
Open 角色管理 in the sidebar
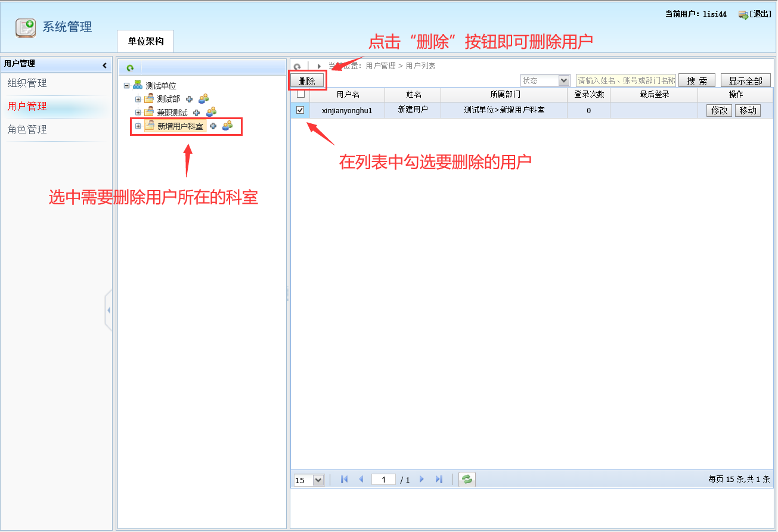pyautogui.click(x=27, y=130)
